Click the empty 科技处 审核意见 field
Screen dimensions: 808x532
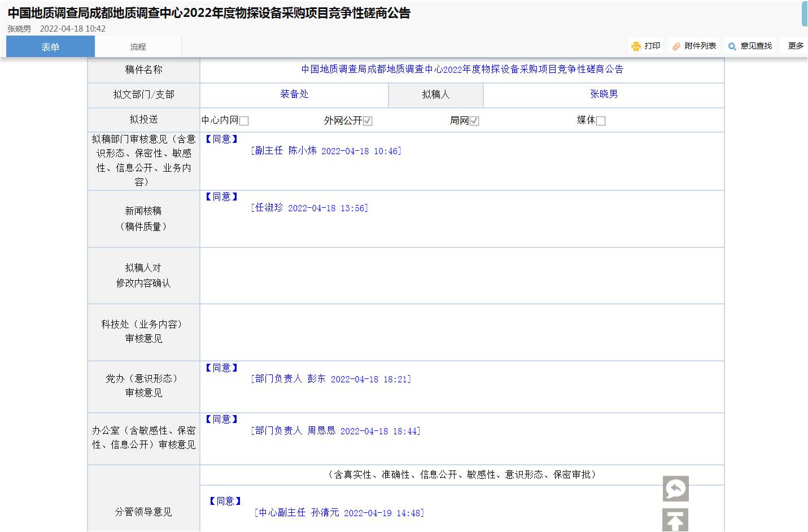click(462, 332)
